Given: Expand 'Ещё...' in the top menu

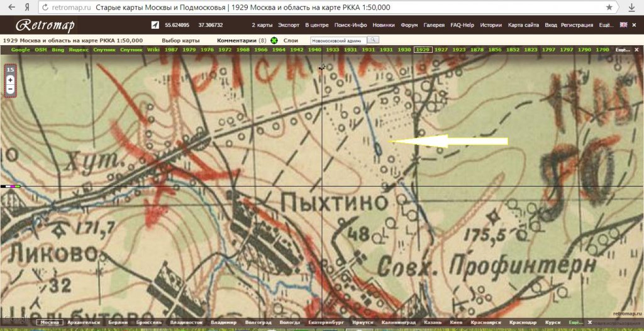Looking at the screenshot, I should pos(606,25).
